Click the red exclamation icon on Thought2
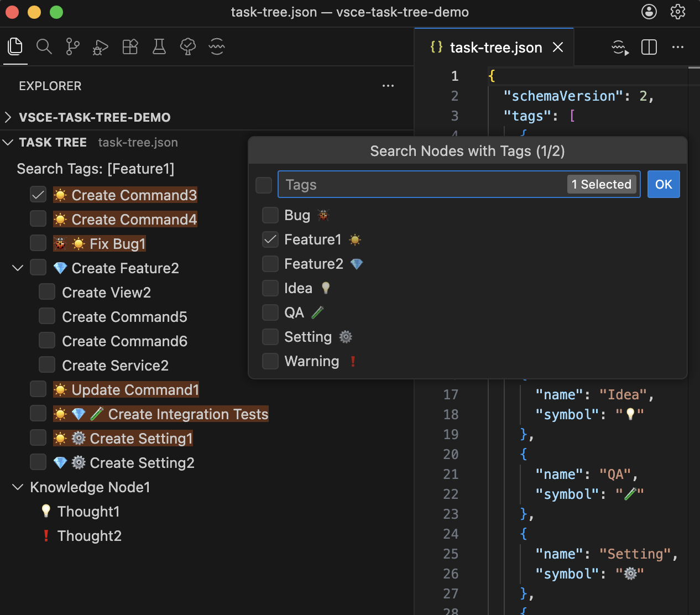The image size is (700, 615). point(46,536)
